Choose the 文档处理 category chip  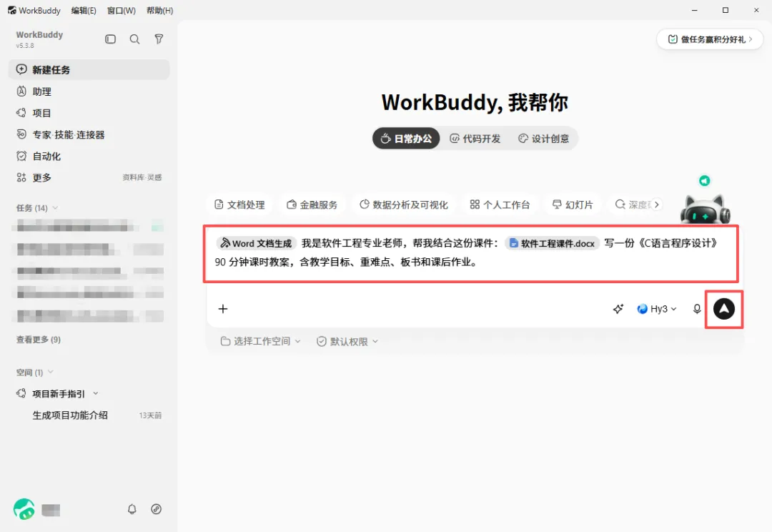pos(239,205)
